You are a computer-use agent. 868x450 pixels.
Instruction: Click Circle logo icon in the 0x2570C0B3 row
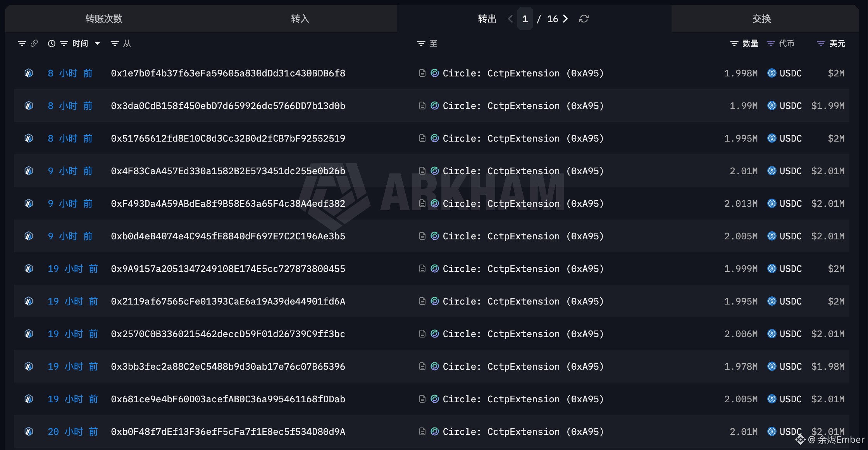click(x=435, y=334)
